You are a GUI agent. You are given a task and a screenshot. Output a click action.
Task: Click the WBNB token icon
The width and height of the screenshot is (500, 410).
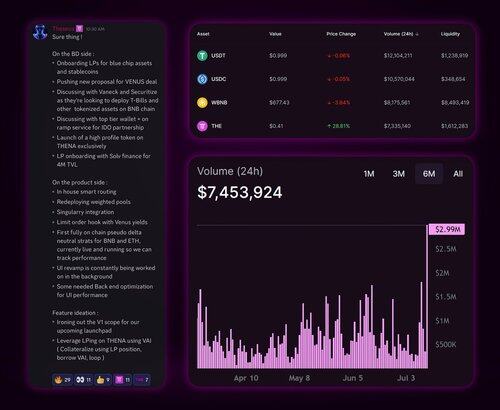202,102
